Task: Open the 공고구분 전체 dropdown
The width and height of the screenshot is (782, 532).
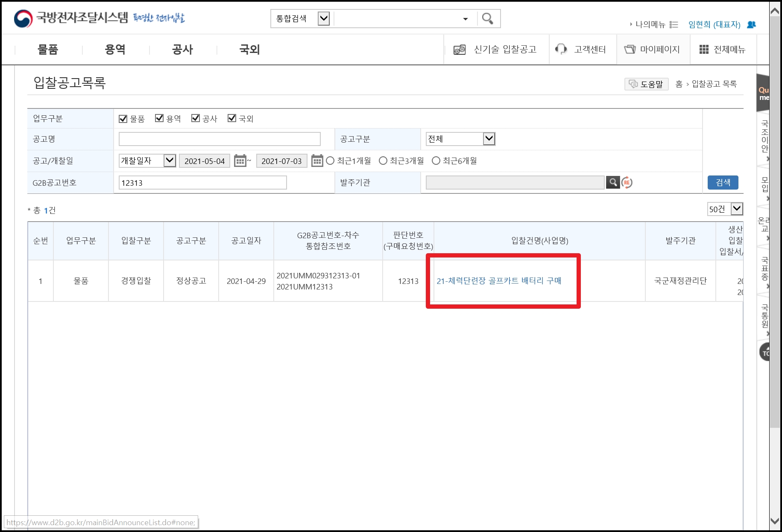Action: pos(460,139)
